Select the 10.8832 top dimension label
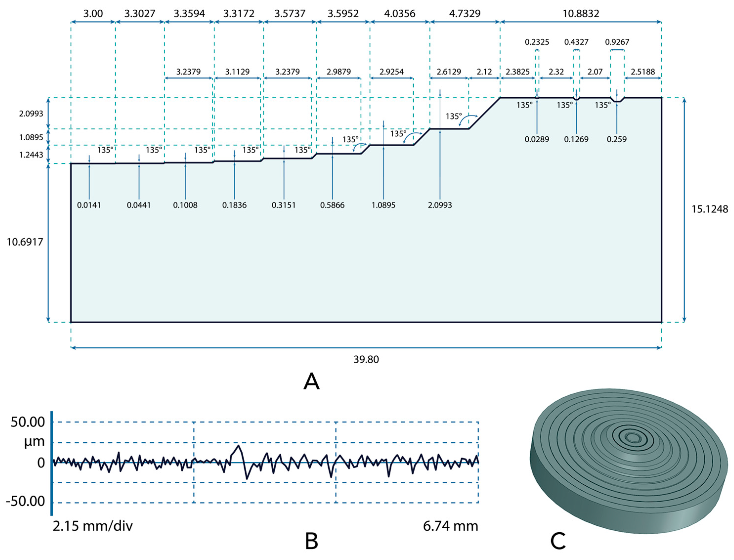Viewport: 734px width, 560px height. 581,14
